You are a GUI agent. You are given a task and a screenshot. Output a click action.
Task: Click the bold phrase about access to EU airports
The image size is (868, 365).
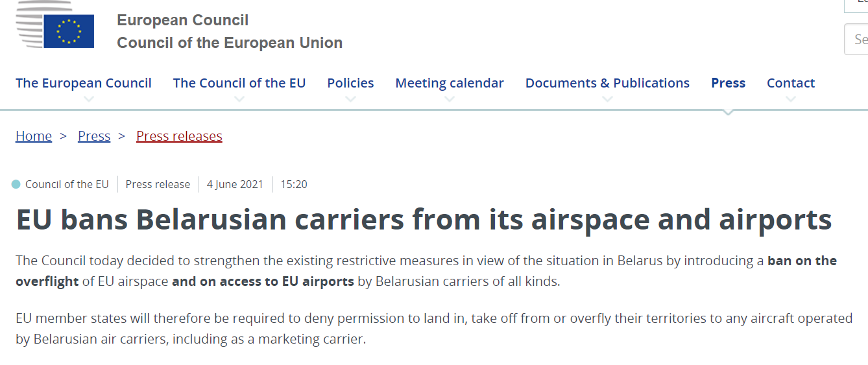point(263,281)
